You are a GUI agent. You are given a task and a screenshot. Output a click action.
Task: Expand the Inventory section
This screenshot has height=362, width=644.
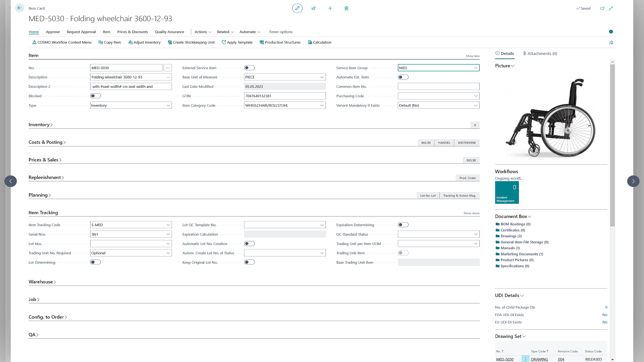41,125
